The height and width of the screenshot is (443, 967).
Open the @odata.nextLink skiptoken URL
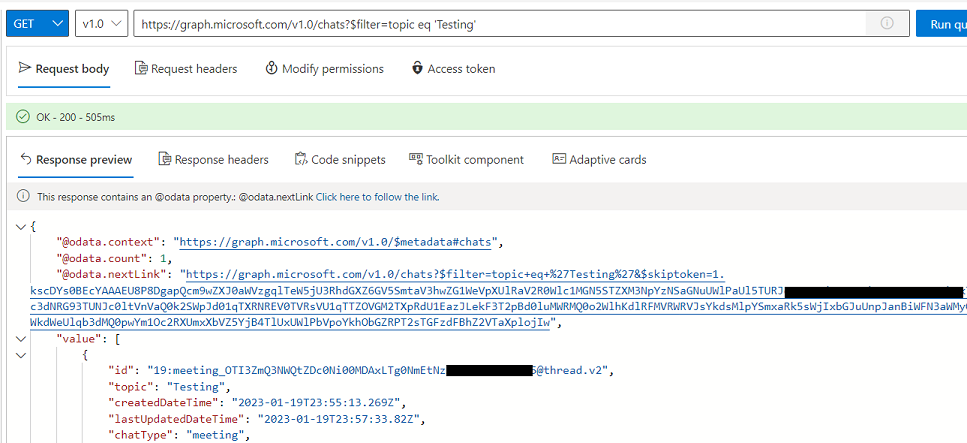(x=498, y=299)
